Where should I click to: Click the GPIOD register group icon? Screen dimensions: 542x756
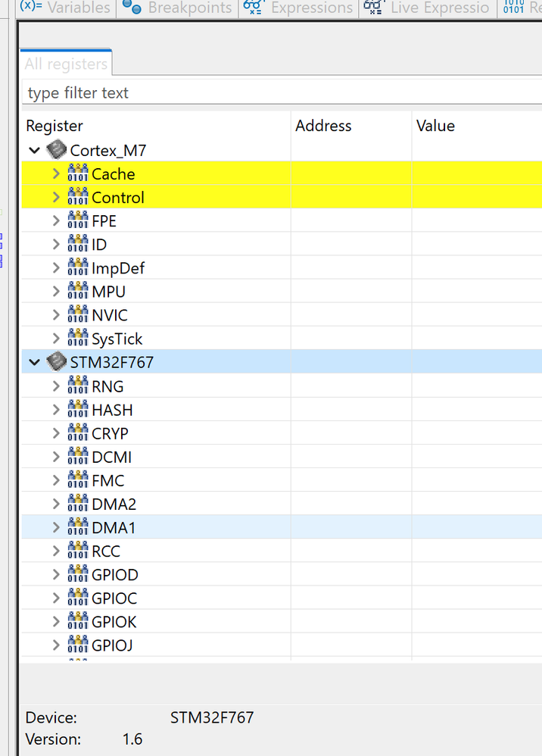click(x=77, y=573)
